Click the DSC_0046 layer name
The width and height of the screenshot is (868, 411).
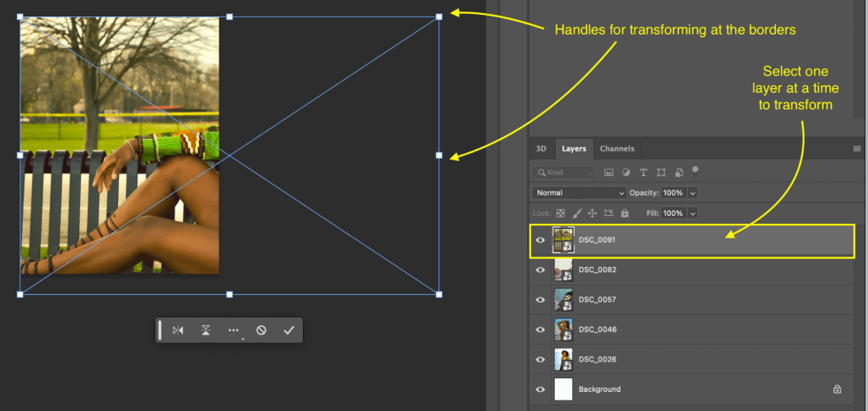(x=597, y=329)
